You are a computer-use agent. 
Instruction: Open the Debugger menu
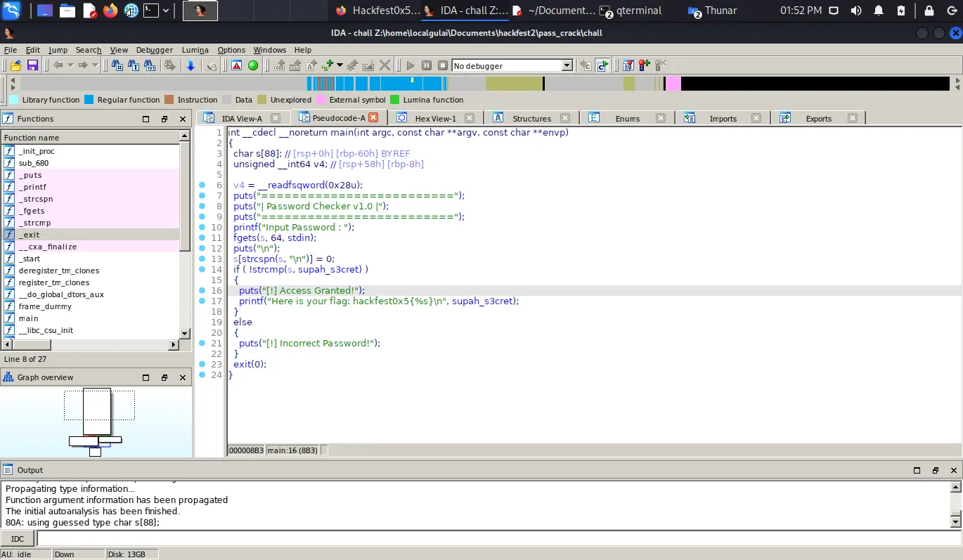click(154, 50)
